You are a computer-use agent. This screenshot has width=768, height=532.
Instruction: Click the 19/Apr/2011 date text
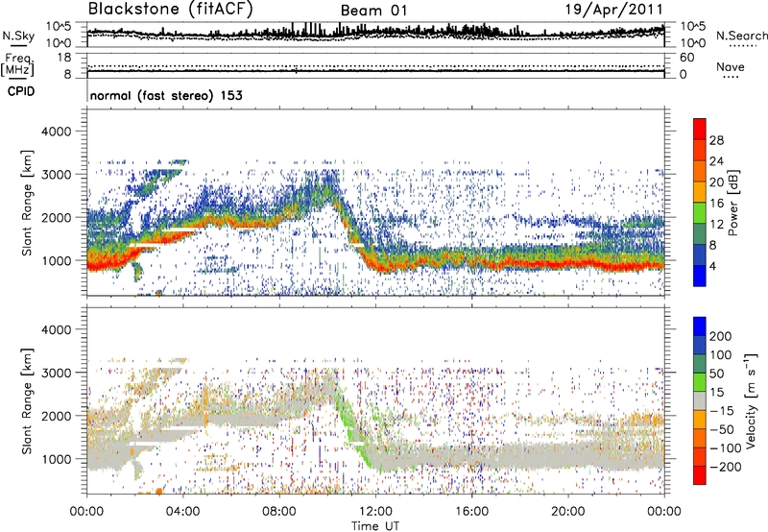pos(613,10)
